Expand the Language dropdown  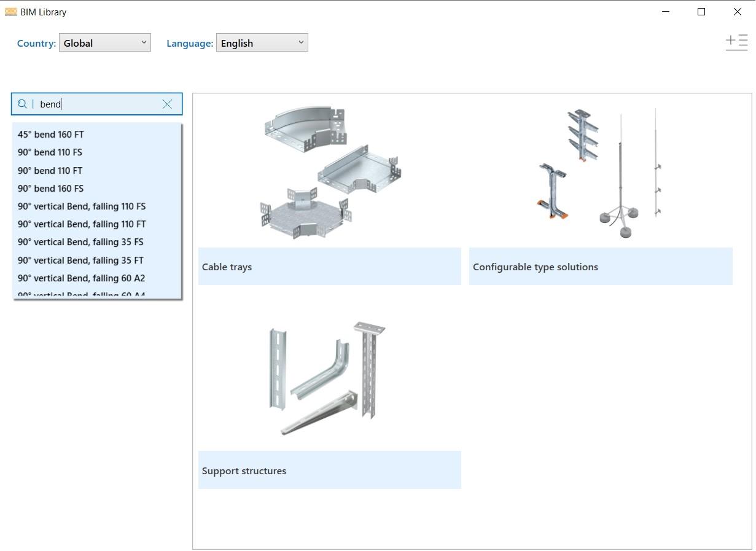point(262,43)
